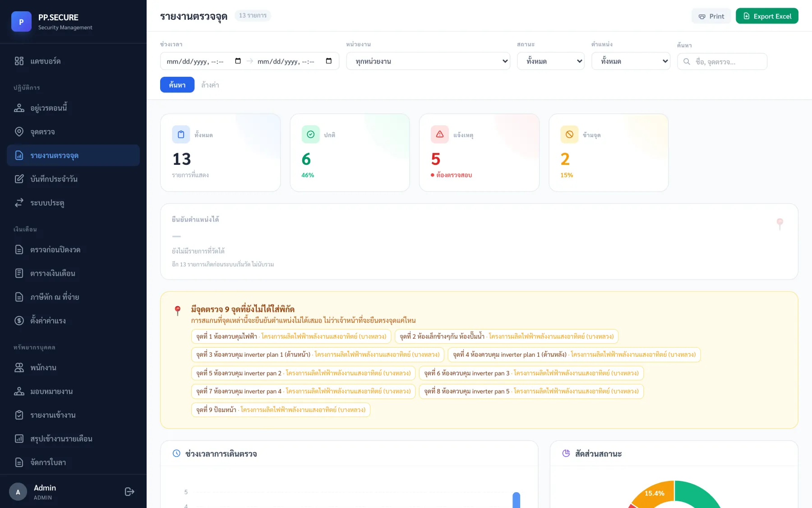The image size is (812, 508).
Task: Click the Admin avatar circle
Action: [x=18, y=492]
